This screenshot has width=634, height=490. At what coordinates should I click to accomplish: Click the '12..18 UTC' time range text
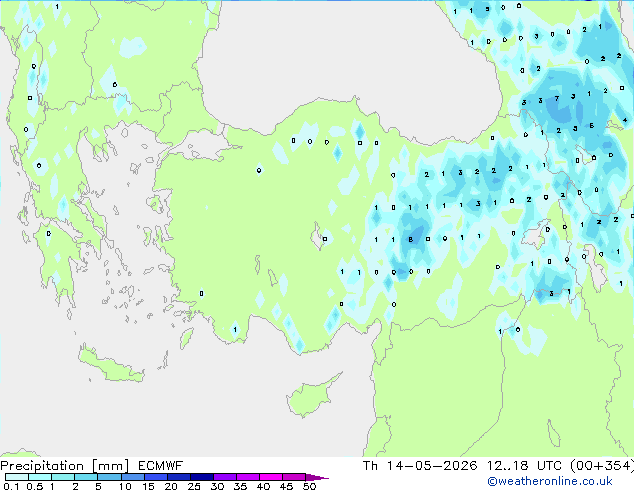(x=524, y=466)
